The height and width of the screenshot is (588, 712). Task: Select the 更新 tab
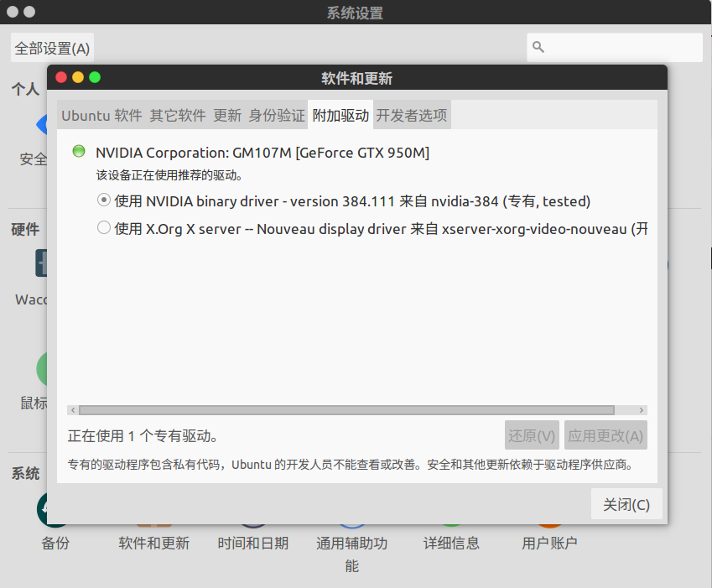[227, 115]
